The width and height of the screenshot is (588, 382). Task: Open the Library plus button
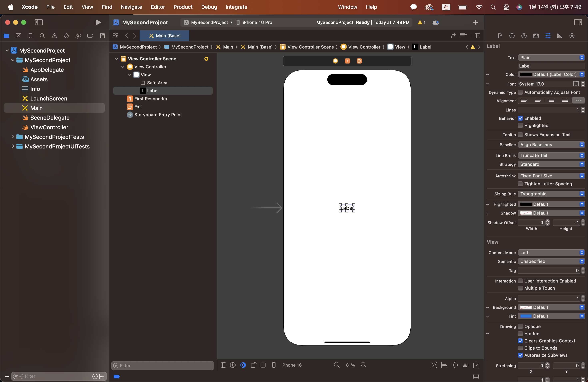coord(475,22)
